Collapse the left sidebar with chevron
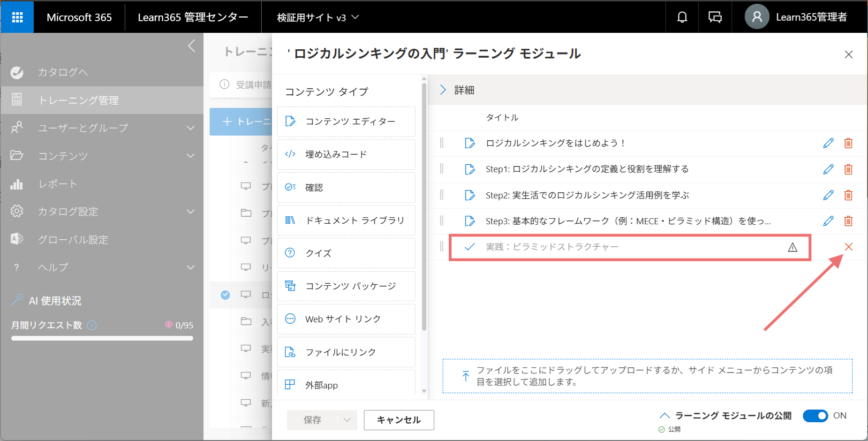Image resolution: width=868 pixels, height=441 pixels. pyautogui.click(x=191, y=46)
